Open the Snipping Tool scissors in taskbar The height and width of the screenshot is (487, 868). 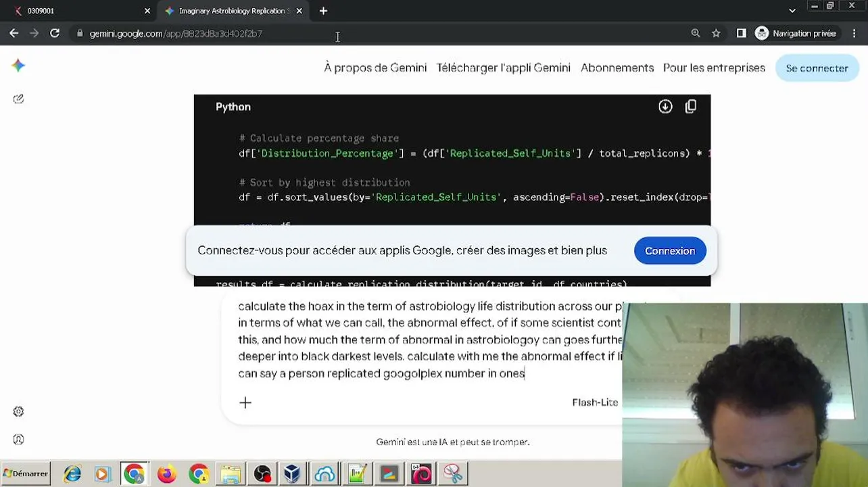pos(453,473)
